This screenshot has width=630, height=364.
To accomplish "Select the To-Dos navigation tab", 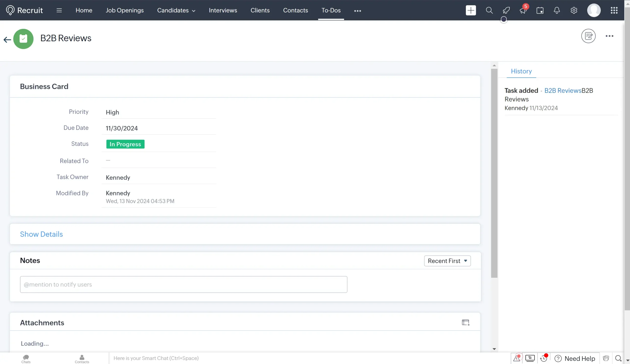I will point(331,10).
